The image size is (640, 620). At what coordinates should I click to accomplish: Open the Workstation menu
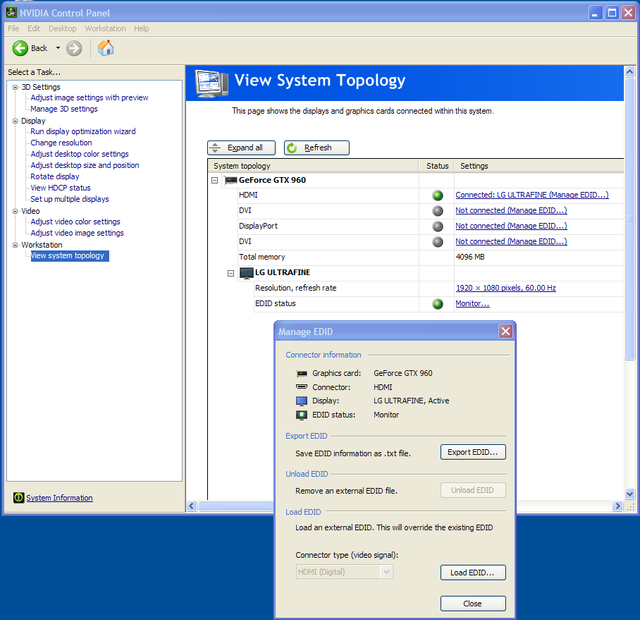pyautogui.click(x=105, y=29)
